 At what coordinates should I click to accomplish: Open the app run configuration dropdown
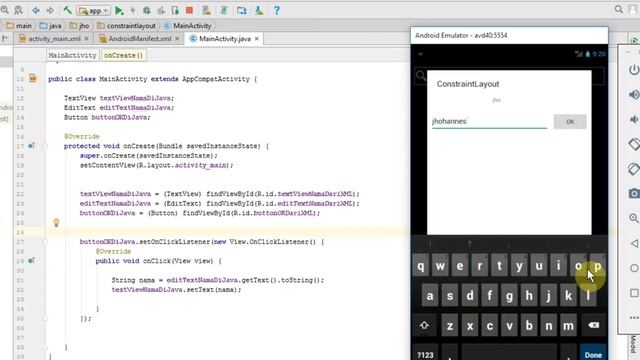coord(94,11)
